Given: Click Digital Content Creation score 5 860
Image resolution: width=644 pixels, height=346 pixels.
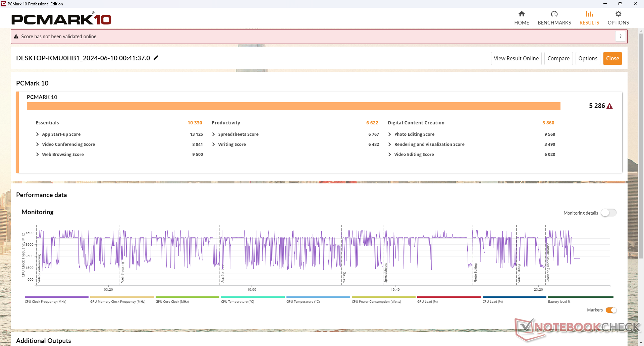Looking at the screenshot, I should [x=548, y=123].
